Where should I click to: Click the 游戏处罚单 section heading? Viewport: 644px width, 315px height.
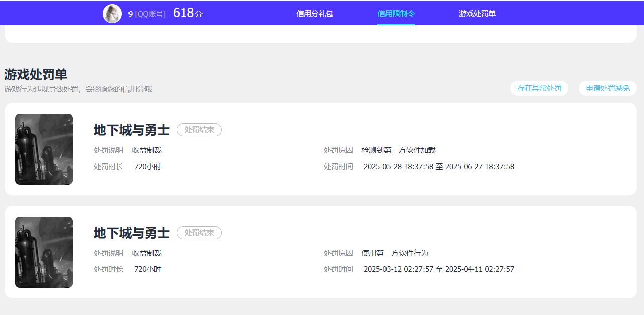36,74
